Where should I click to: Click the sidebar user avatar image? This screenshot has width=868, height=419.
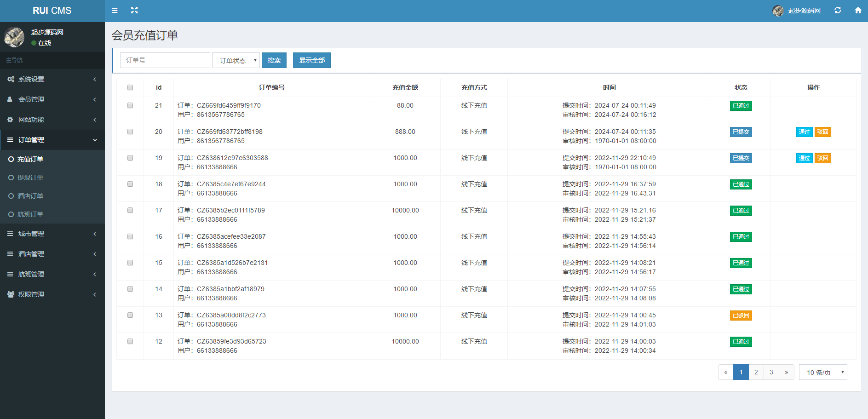pyautogui.click(x=14, y=37)
